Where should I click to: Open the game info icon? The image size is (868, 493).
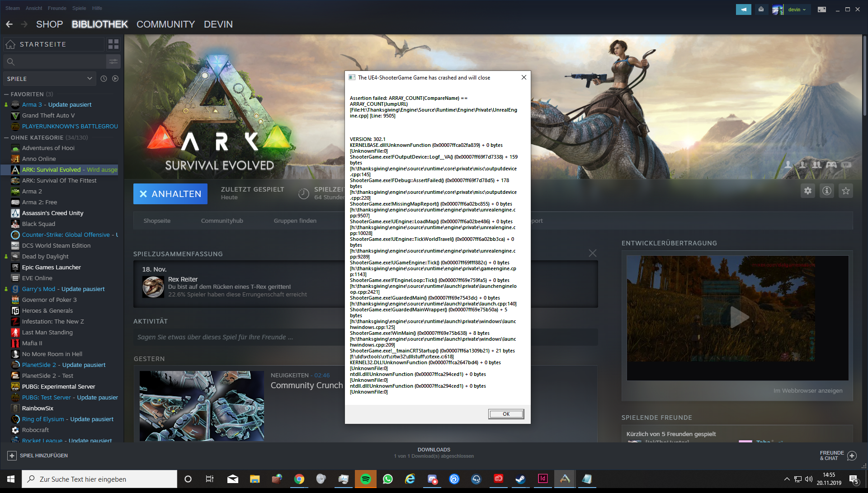(x=827, y=191)
